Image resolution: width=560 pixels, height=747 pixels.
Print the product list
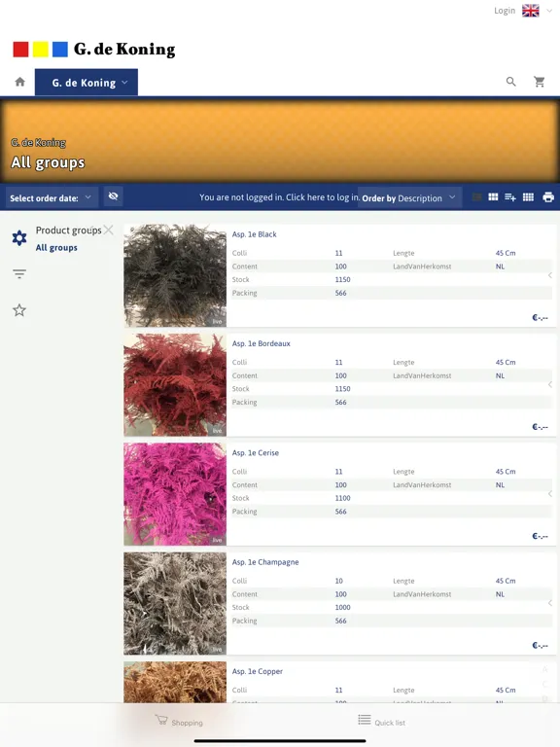pos(548,197)
